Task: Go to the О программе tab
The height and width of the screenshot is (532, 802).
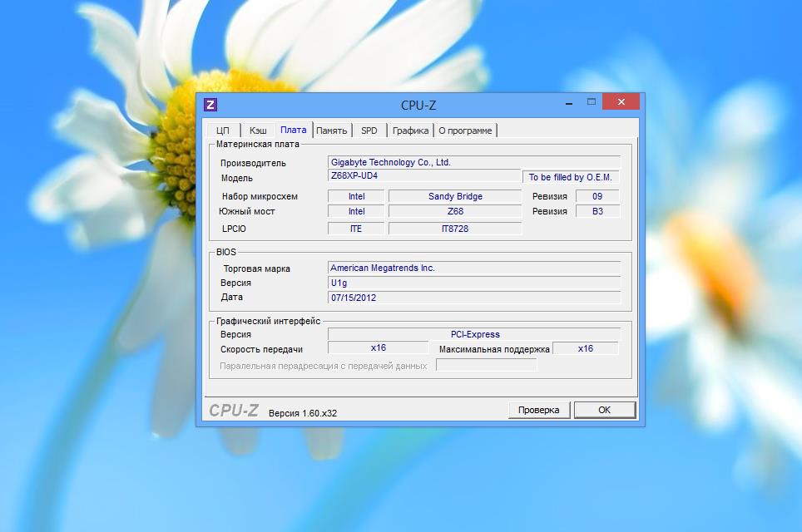Action: tap(465, 131)
